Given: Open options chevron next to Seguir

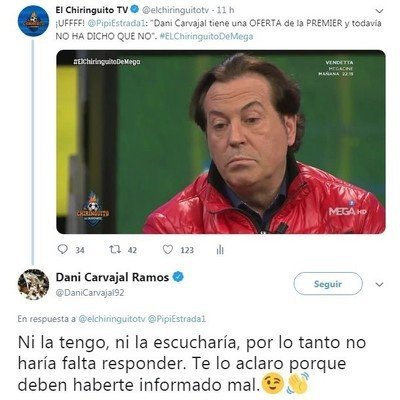Looking at the screenshot, I should coord(379,285).
